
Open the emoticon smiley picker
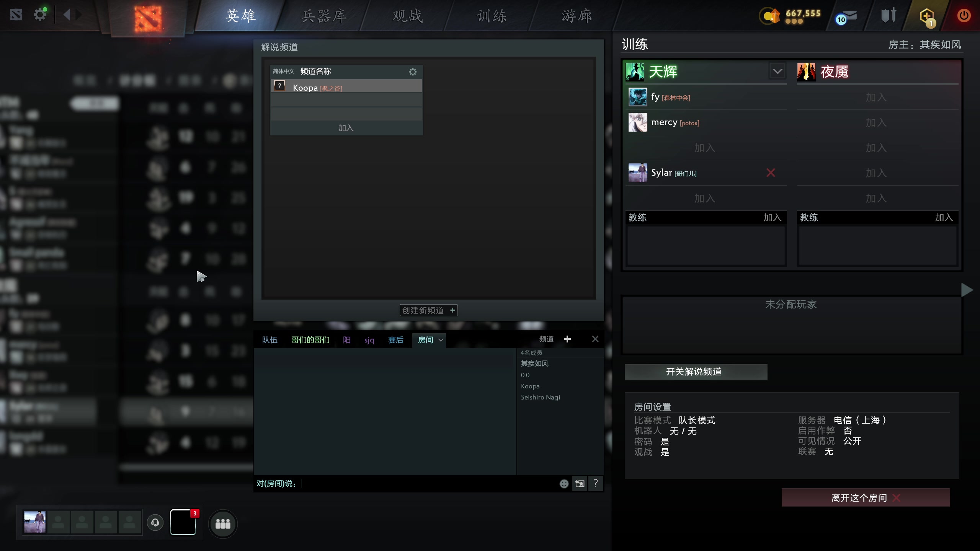pyautogui.click(x=564, y=484)
